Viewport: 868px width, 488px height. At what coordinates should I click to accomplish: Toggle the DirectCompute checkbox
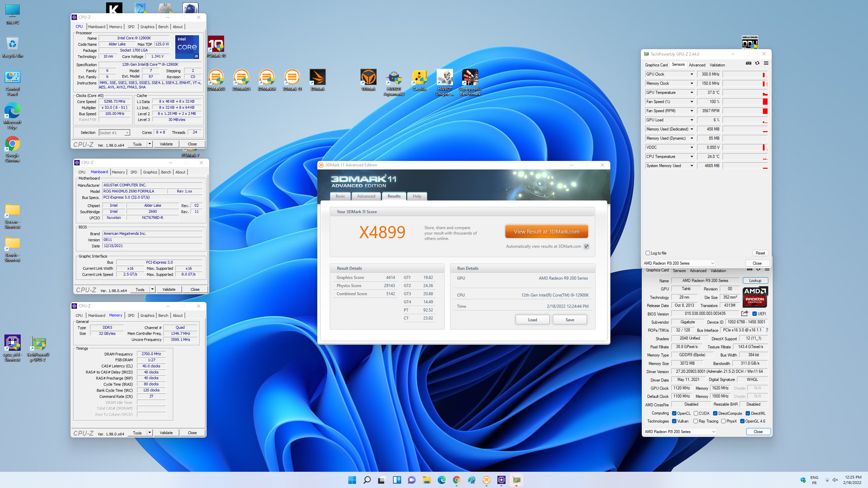coord(715,413)
